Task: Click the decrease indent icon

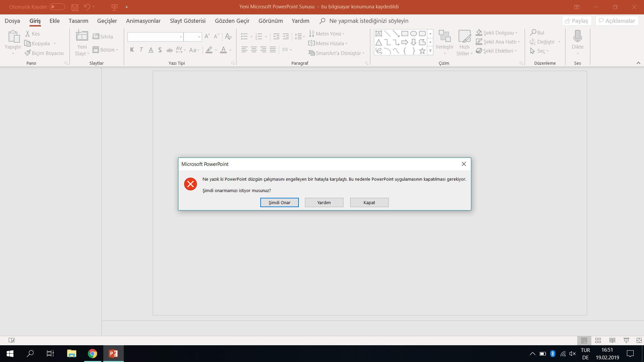Action: click(276, 36)
